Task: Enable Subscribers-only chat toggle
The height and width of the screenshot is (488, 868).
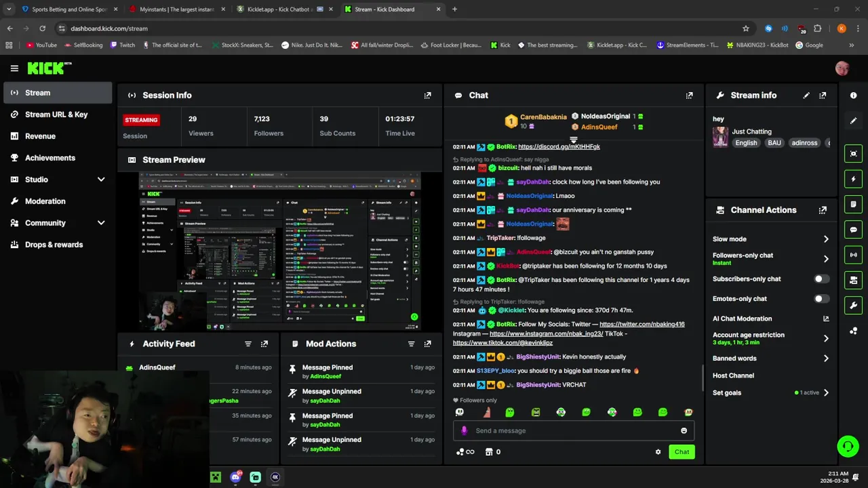Action: point(821,279)
